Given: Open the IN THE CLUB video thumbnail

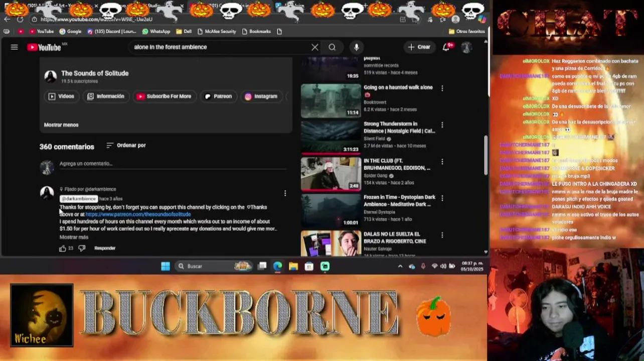Looking at the screenshot, I should (331, 174).
